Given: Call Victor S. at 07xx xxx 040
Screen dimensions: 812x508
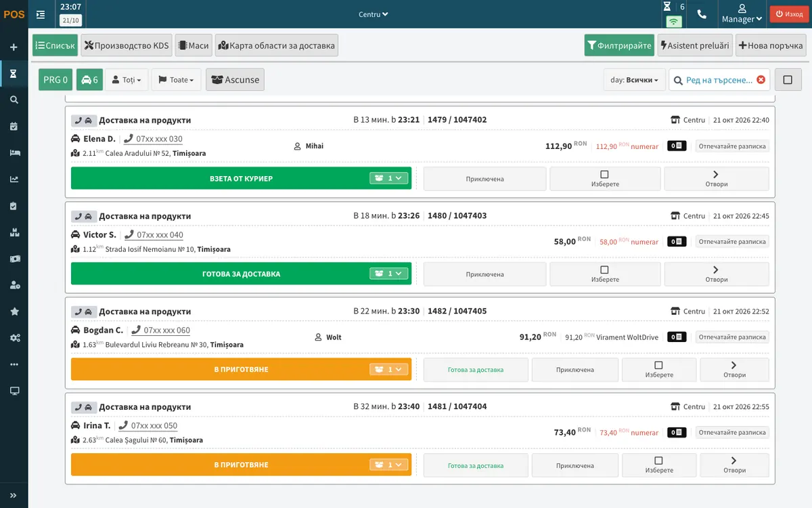Looking at the screenshot, I should pos(154,235).
